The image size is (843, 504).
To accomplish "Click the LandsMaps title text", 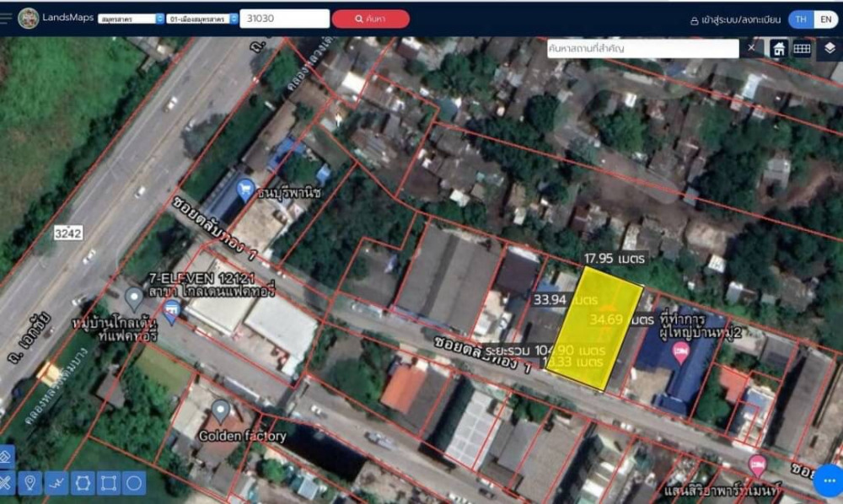I will point(67,17).
